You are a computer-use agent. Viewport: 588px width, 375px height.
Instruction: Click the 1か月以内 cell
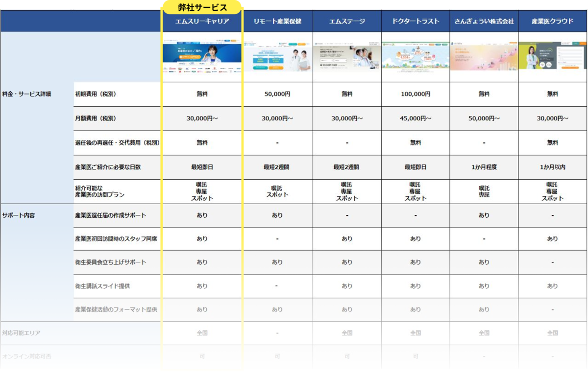coord(553,167)
